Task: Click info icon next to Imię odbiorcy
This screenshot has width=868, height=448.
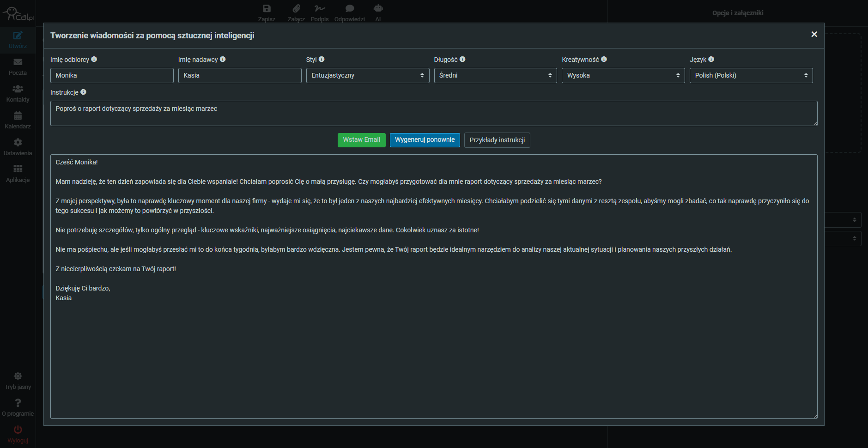Action: tap(94, 59)
